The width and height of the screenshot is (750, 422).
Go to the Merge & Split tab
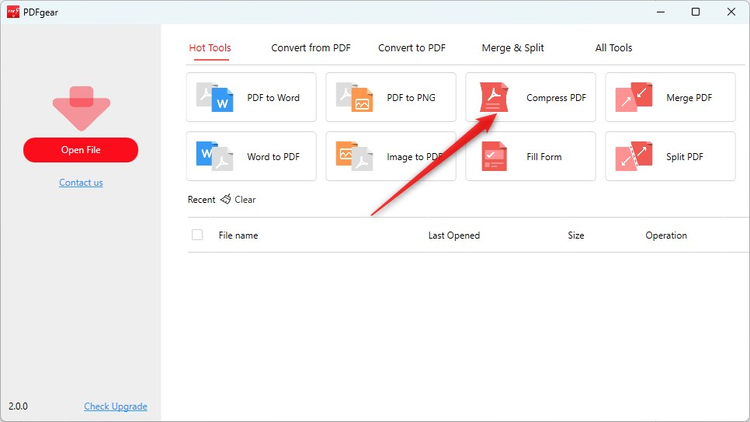coord(513,48)
